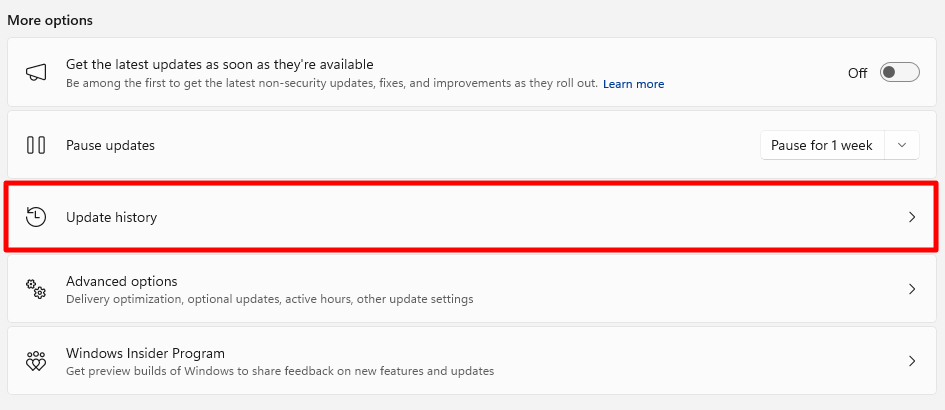Click the 'Get the latest updates' heading text

(220, 64)
